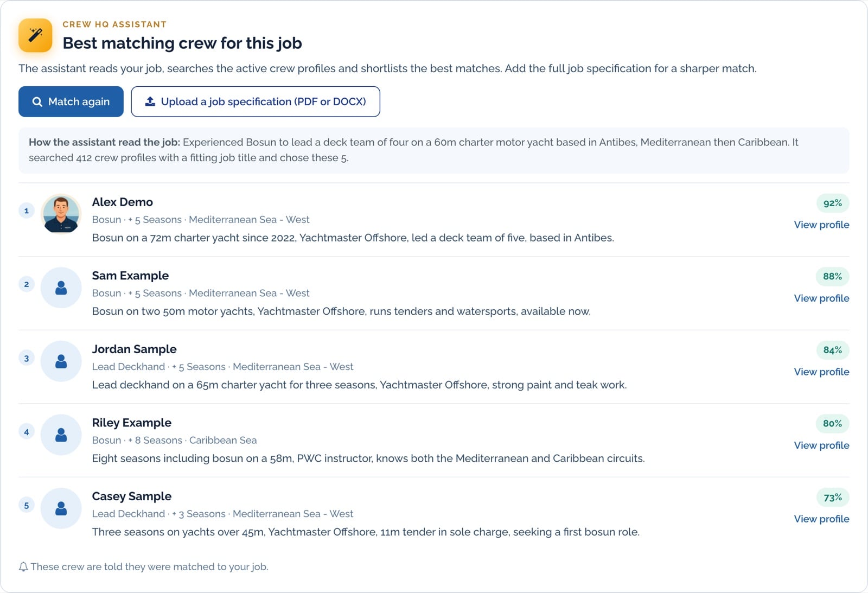The image size is (868, 593).
Task: Click the name Alex Demo
Action: [123, 202]
